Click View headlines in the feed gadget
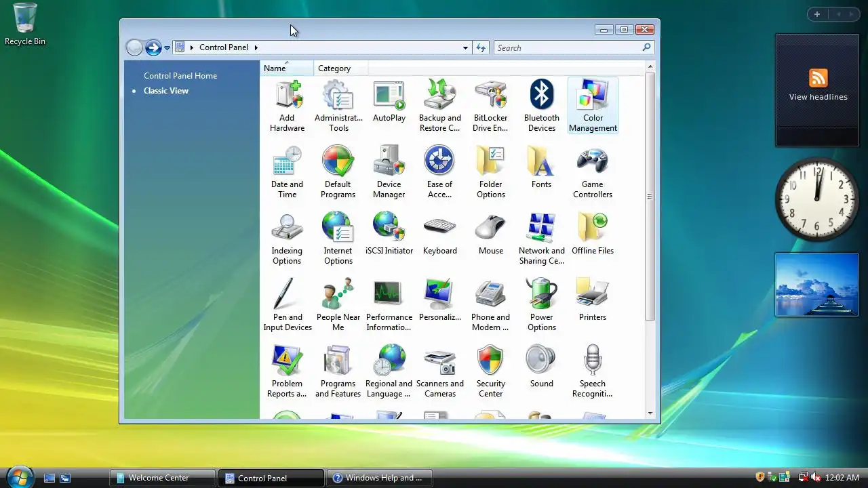 [x=818, y=97]
